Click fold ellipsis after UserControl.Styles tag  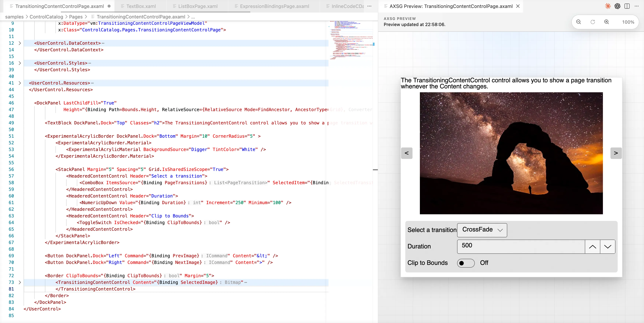(x=90, y=63)
